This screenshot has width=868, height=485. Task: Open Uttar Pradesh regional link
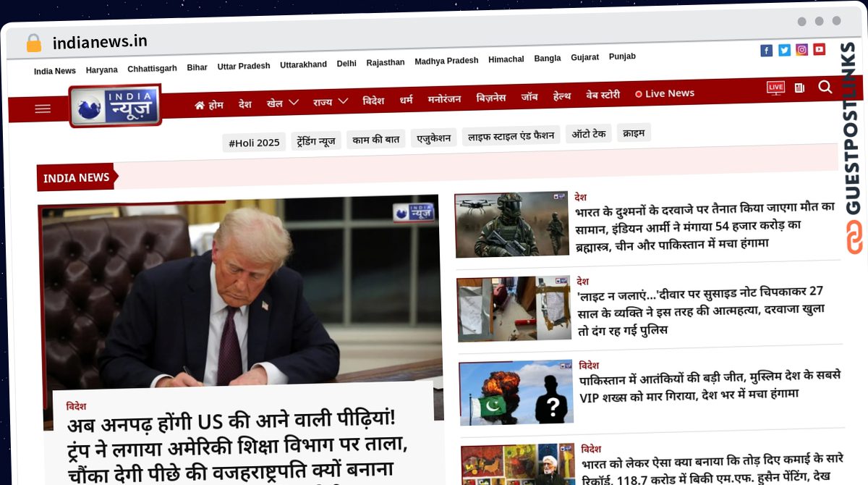point(244,66)
